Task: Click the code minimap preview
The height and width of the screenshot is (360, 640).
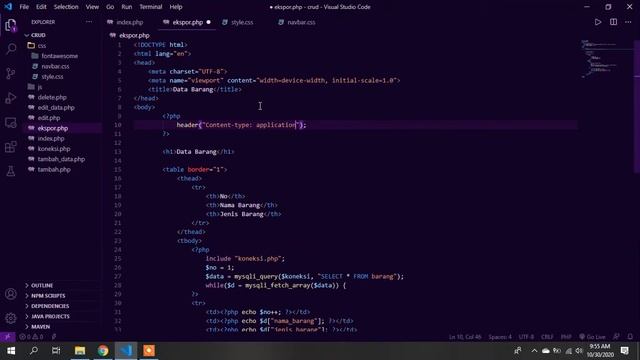Action: pos(606,59)
